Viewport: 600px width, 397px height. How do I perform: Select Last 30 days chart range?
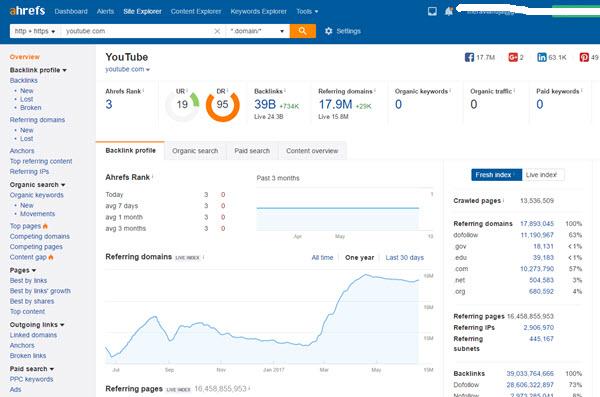click(x=404, y=258)
